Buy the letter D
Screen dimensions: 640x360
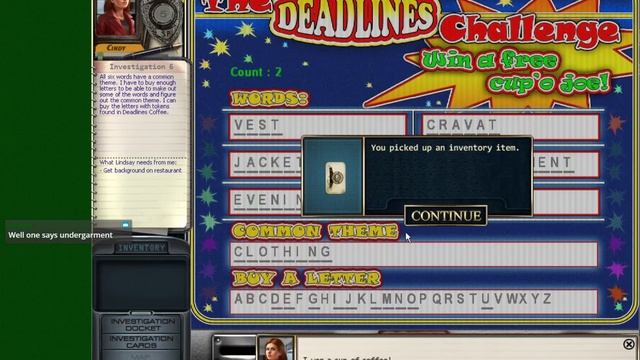276,299
